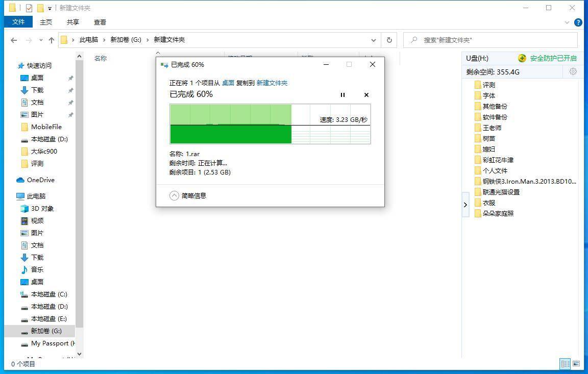Open the 文件 menu
This screenshot has height=374, width=588.
pos(18,22)
